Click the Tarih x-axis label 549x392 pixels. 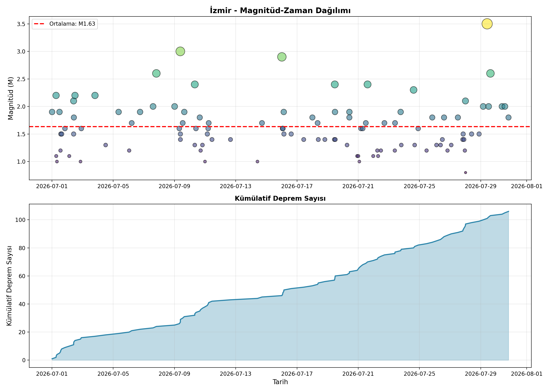point(280,382)
